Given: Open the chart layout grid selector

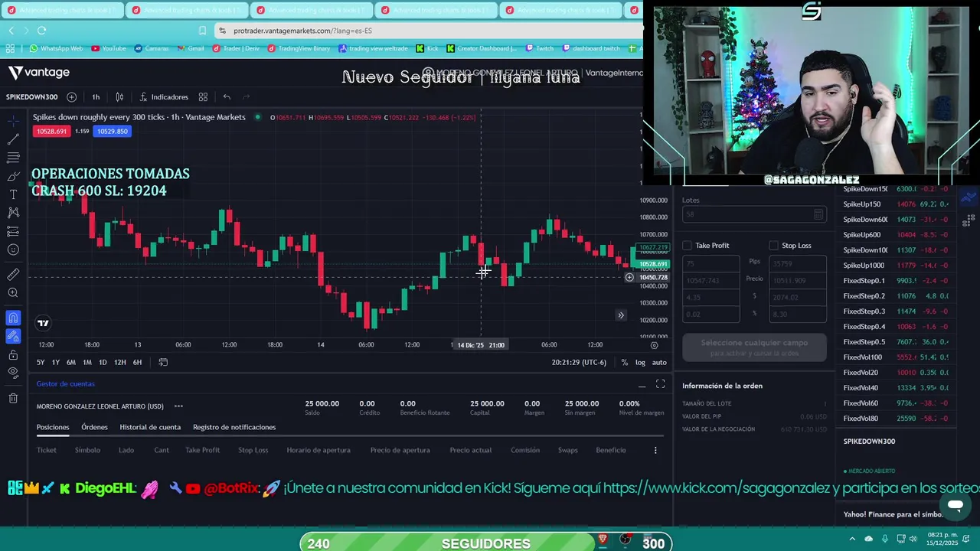Looking at the screenshot, I should coord(203,97).
